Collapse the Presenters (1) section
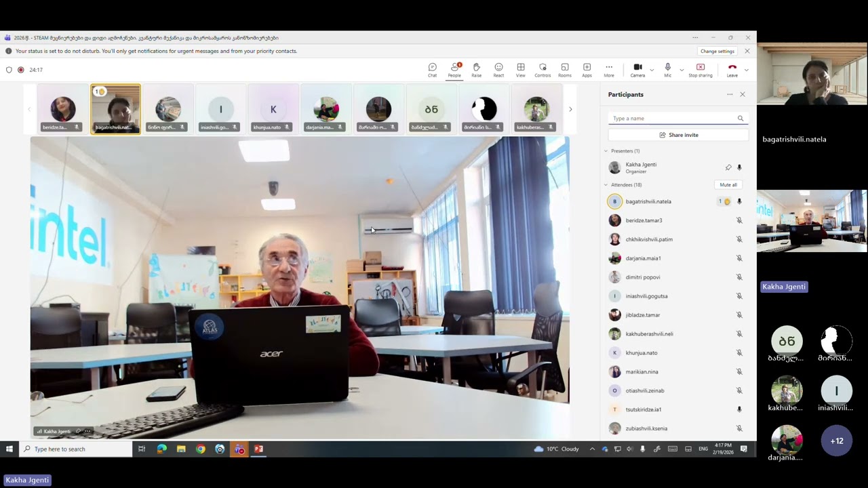The height and width of the screenshot is (488, 868). 606,151
